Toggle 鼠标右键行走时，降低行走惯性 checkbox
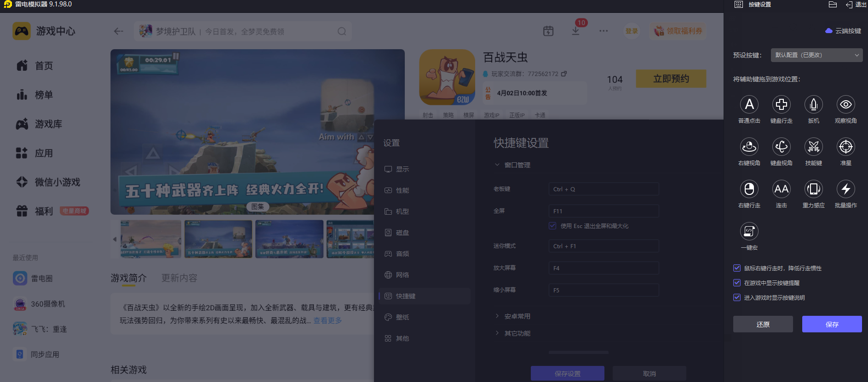The height and width of the screenshot is (382, 868). [737, 268]
